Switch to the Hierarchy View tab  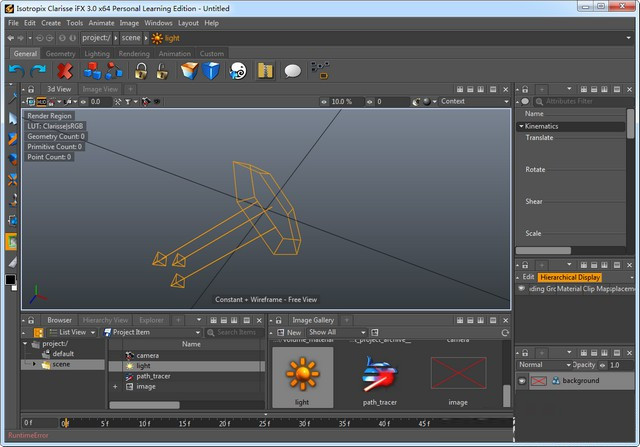pyautogui.click(x=105, y=320)
